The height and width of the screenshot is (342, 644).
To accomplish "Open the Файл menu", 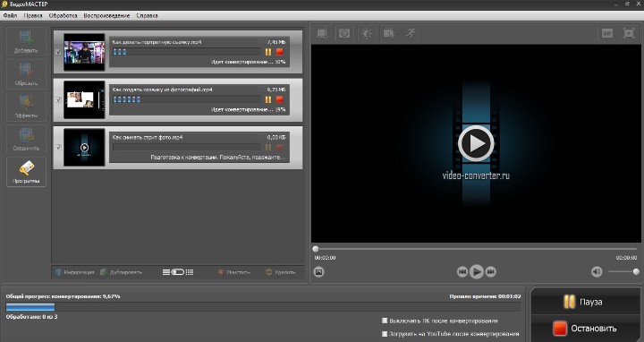I will (10, 15).
